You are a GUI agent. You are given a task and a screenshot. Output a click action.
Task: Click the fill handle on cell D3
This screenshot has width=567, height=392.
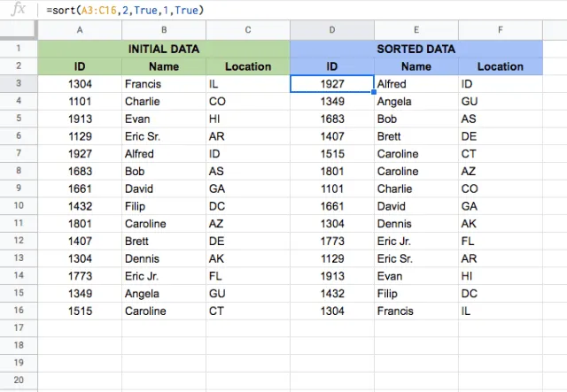(x=374, y=92)
